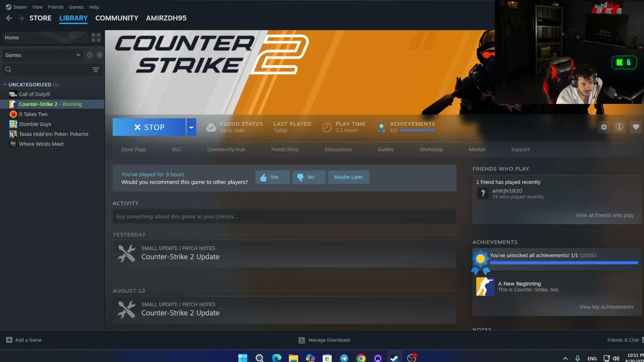Click the activity comment input field
This screenshot has width=644, height=362.
(x=284, y=217)
